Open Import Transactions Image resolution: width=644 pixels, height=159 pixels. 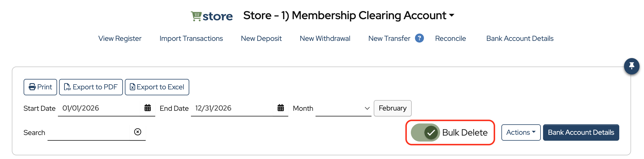click(x=191, y=38)
